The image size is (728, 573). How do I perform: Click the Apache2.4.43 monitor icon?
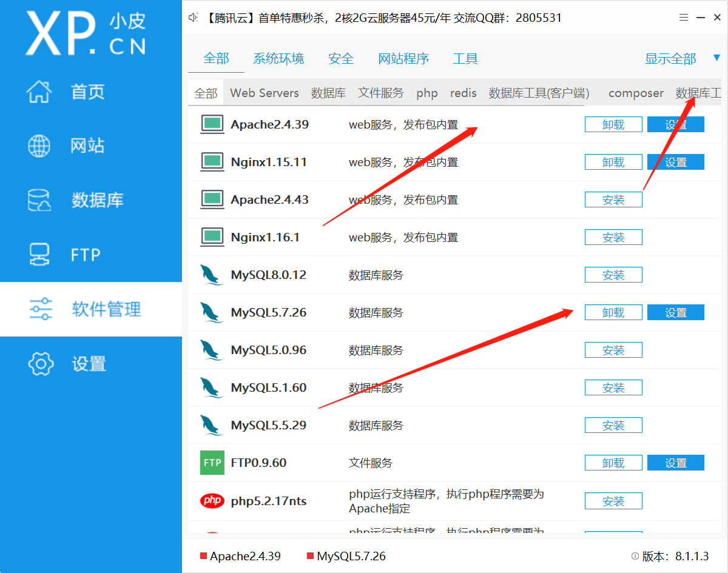[x=212, y=199]
